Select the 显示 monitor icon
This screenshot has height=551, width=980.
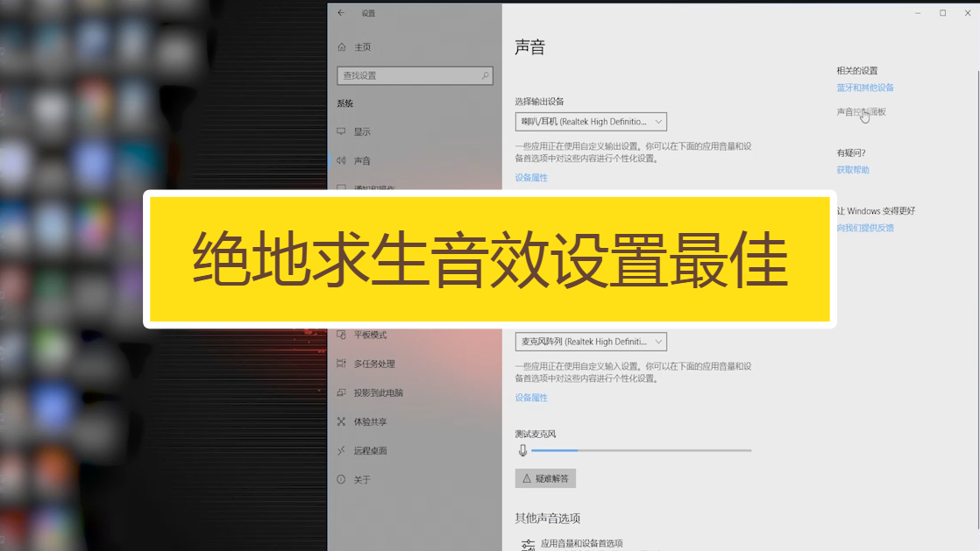point(341,131)
